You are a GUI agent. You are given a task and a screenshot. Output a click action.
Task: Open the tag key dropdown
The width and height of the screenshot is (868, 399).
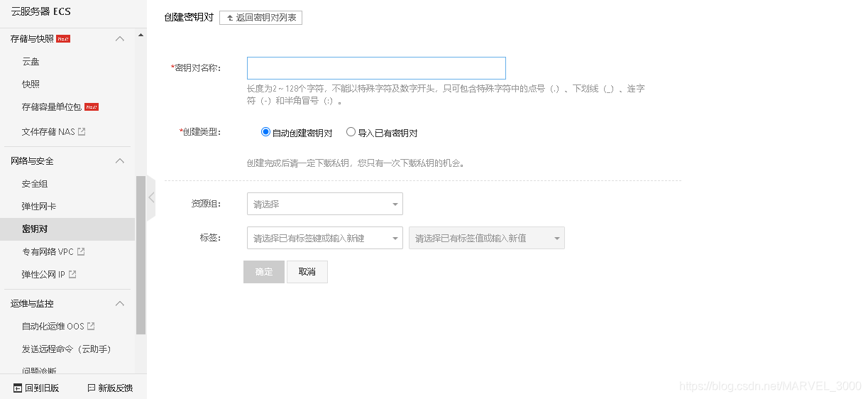click(325, 238)
